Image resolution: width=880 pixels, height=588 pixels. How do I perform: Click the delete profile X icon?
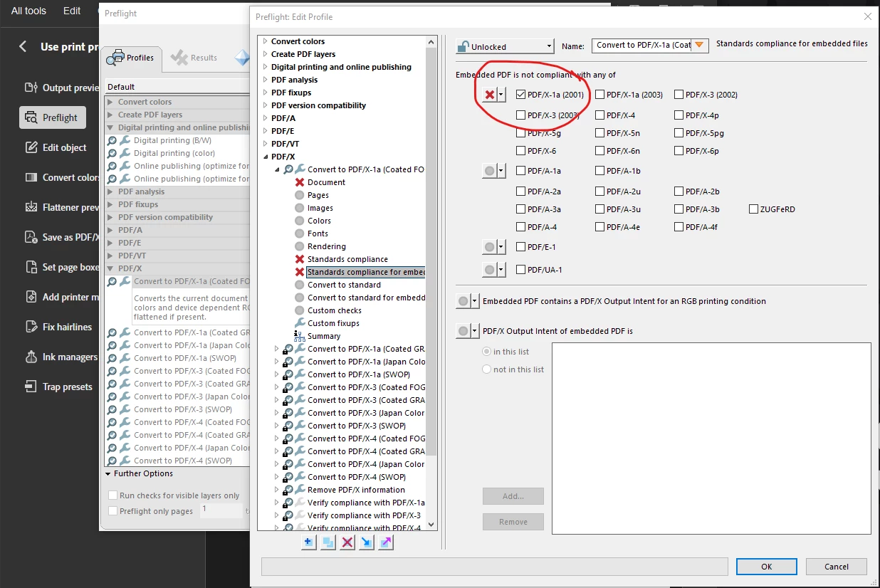[x=347, y=542]
